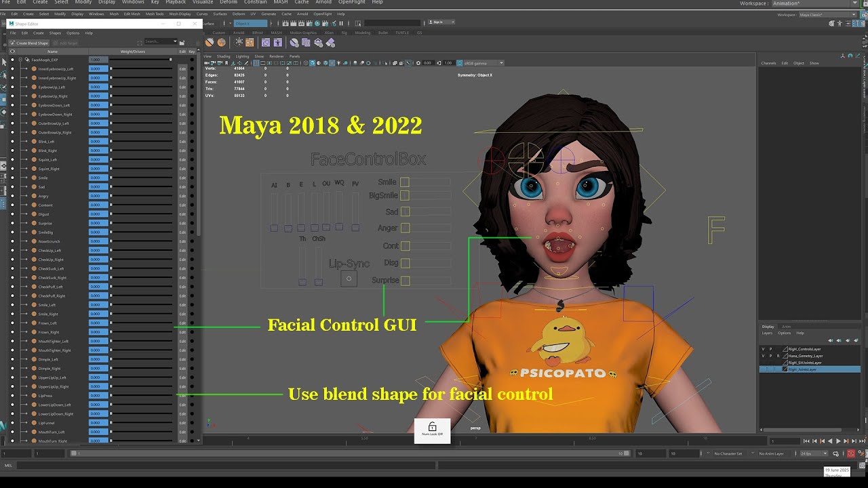Click the Shape Editor search field

tap(160, 42)
